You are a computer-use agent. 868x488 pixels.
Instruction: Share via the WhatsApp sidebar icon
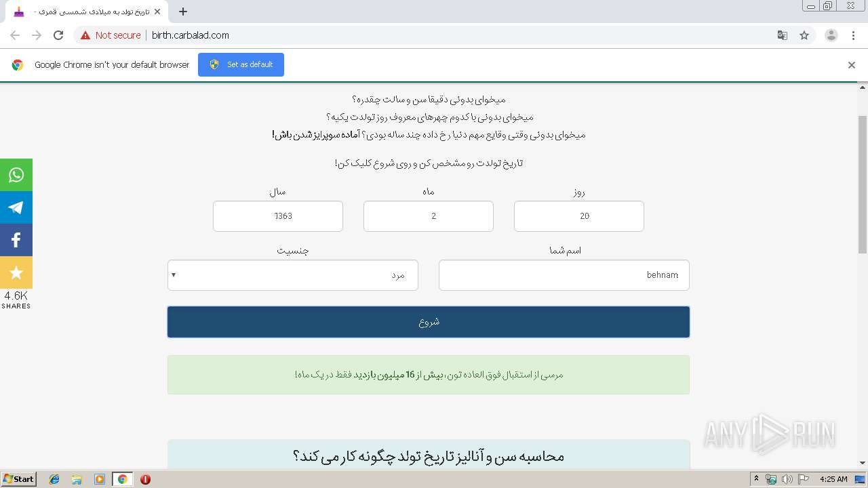coord(16,175)
